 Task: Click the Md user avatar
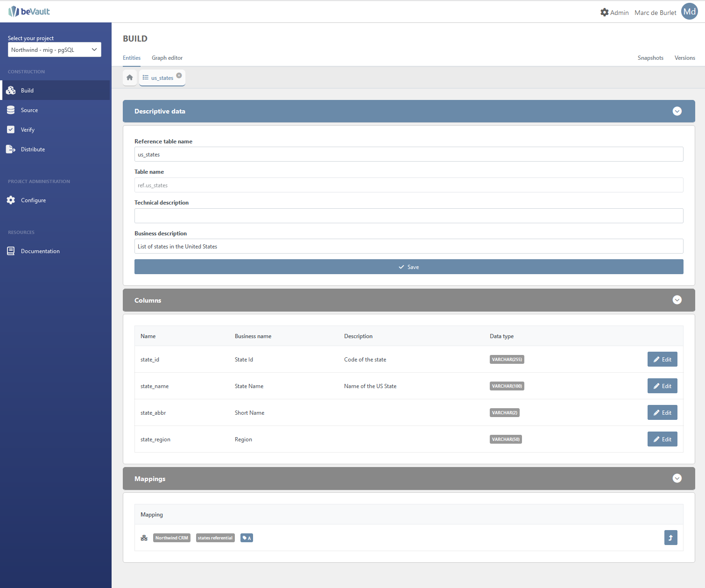point(689,12)
